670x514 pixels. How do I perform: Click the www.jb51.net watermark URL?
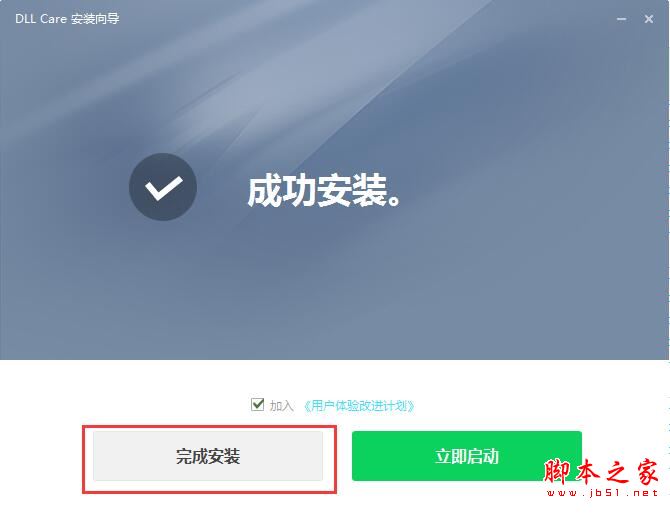click(603, 493)
